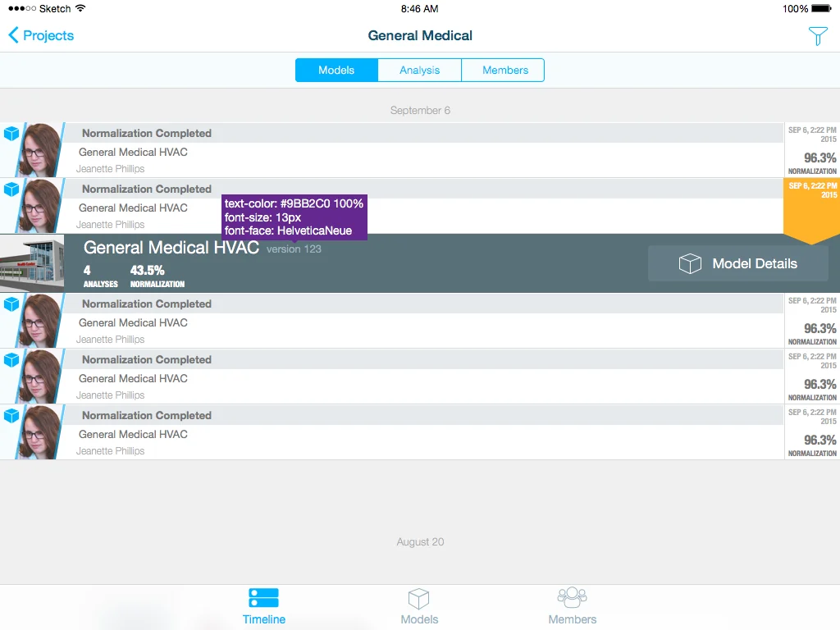Viewport: 840px width, 630px height.
Task: Click the "version 123" label
Action: click(294, 249)
